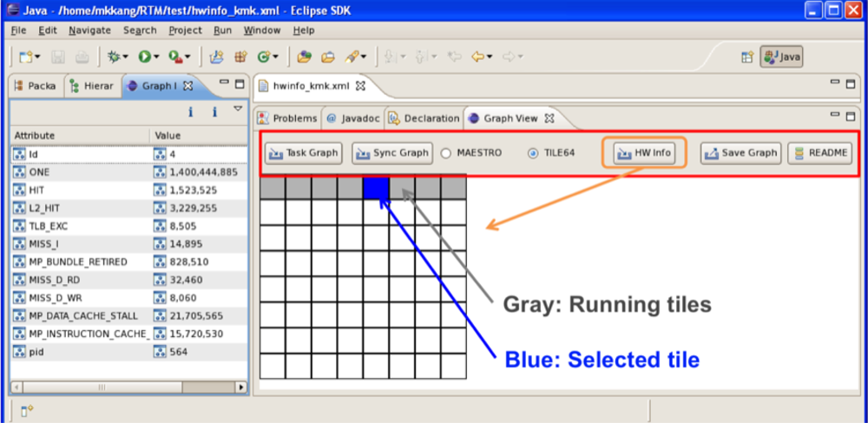The height and width of the screenshot is (423, 868).
Task: Click the New wizard toolbar icon
Action: tap(26, 56)
